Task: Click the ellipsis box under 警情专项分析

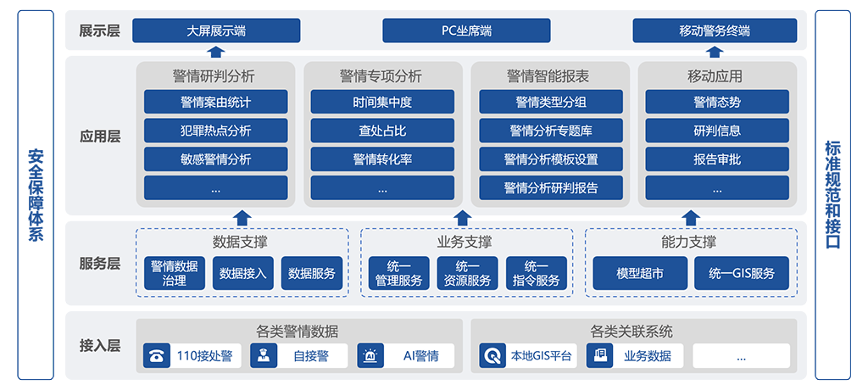Action: pos(382,188)
